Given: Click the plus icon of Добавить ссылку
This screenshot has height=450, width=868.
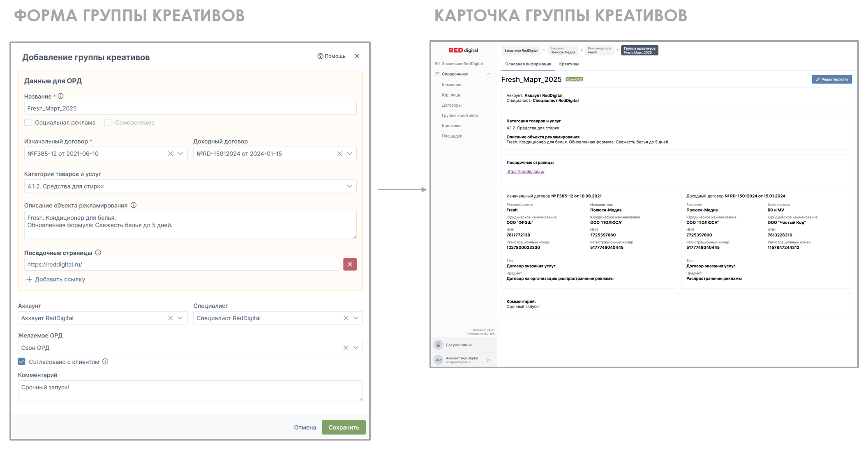Looking at the screenshot, I should [29, 279].
